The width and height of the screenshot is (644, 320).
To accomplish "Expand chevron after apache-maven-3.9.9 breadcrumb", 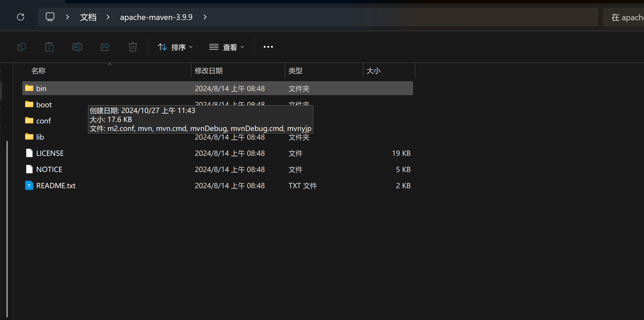I will pyautogui.click(x=205, y=17).
